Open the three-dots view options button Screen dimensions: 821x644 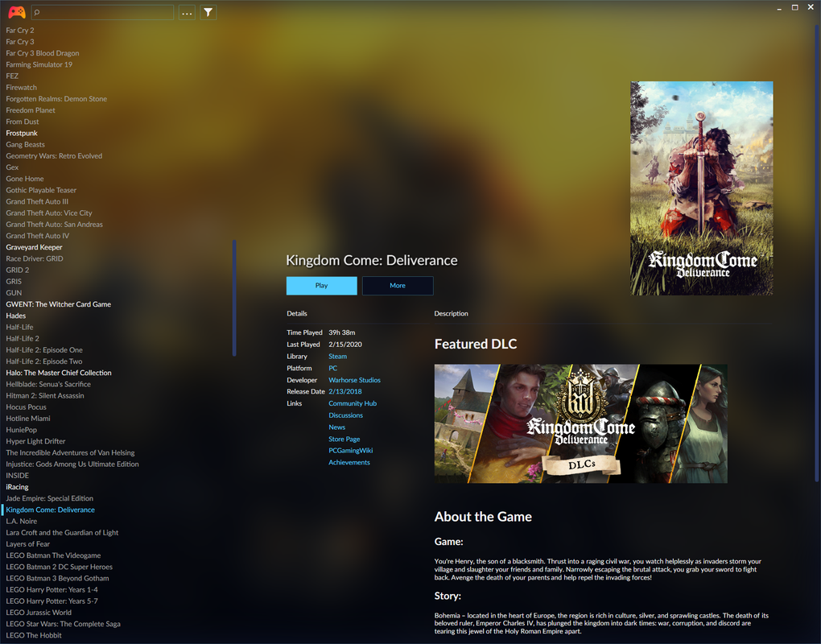pos(187,13)
